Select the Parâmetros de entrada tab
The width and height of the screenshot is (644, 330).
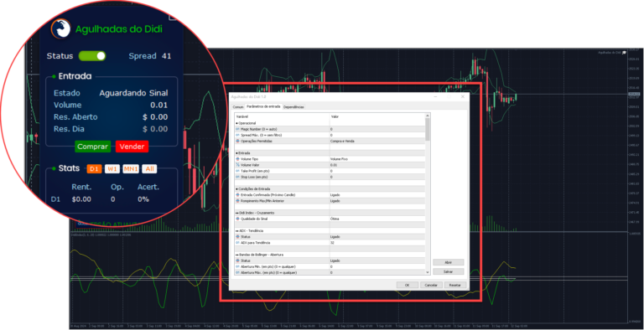(263, 106)
